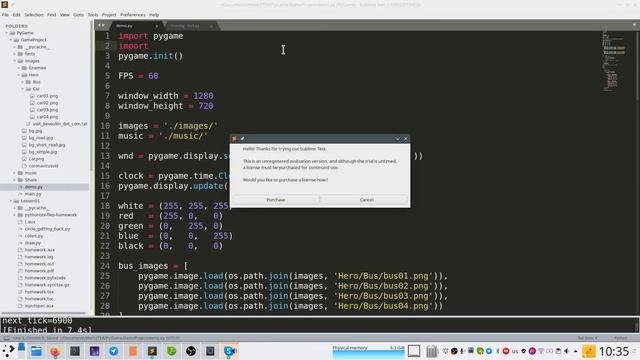Screen dimensions: 640x360
Task: Open the Goto menu
Action: pyautogui.click(x=78, y=15)
